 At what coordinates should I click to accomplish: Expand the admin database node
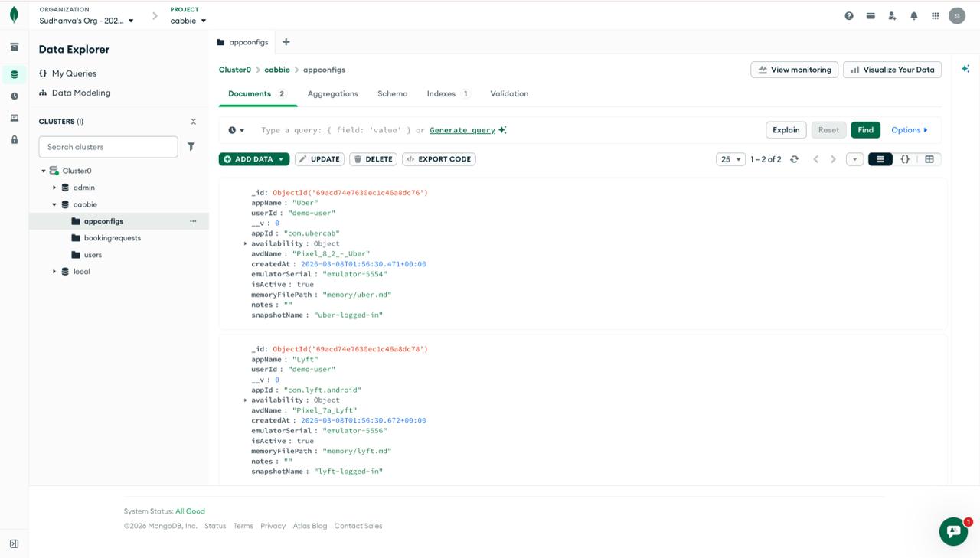point(54,188)
